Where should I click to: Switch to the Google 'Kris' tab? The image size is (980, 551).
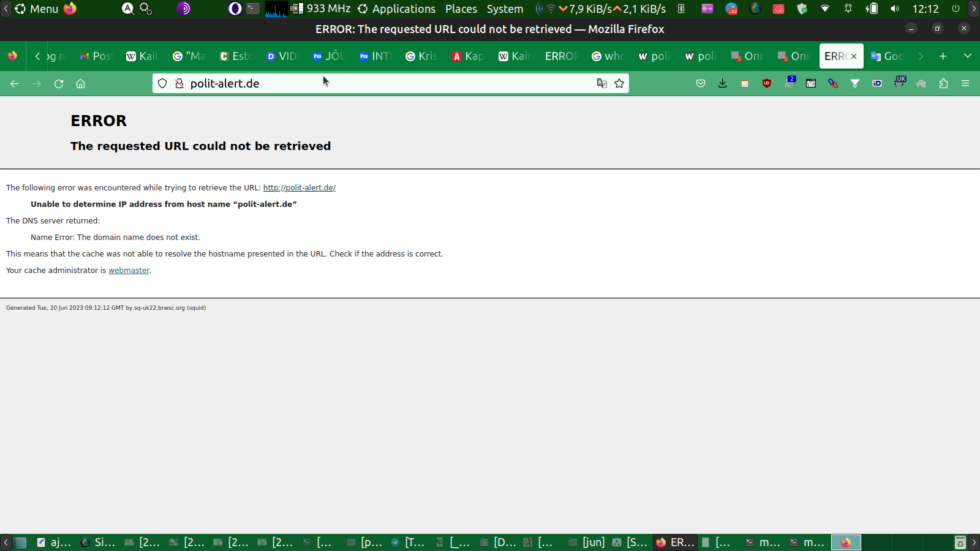423,56
